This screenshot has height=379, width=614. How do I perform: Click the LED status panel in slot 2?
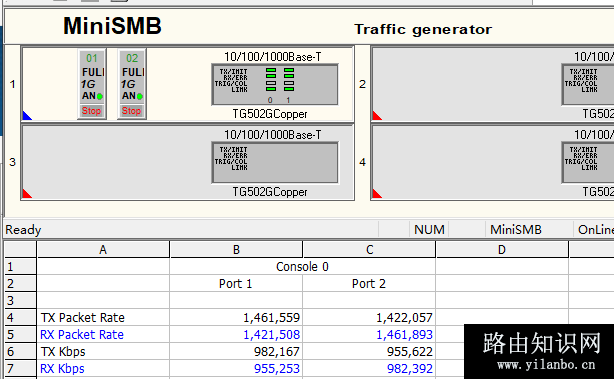tap(588, 85)
